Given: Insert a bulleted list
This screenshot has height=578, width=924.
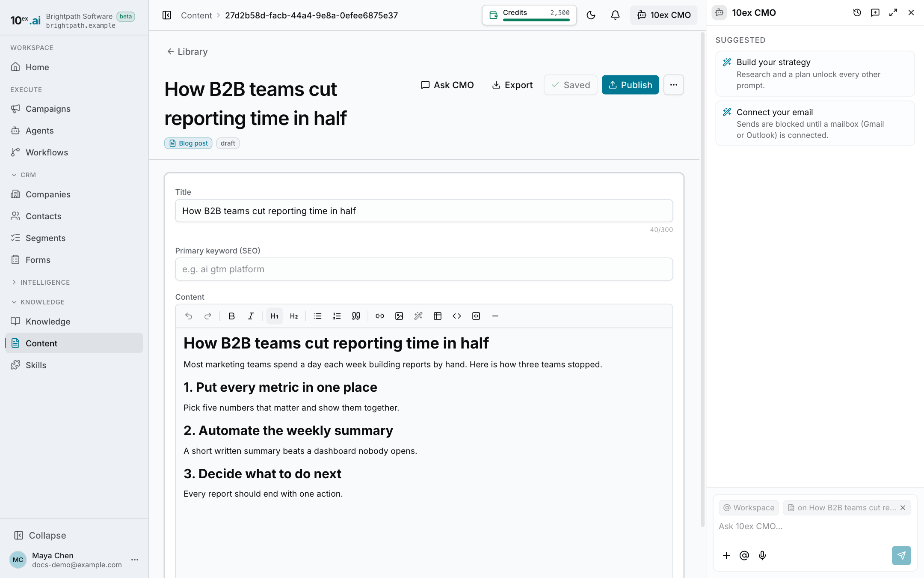Looking at the screenshot, I should (x=317, y=316).
